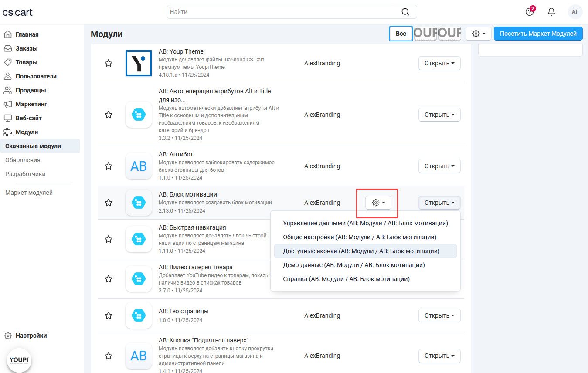Click the Найти search field
Screen dimensions: 588x373
coord(283,12)
